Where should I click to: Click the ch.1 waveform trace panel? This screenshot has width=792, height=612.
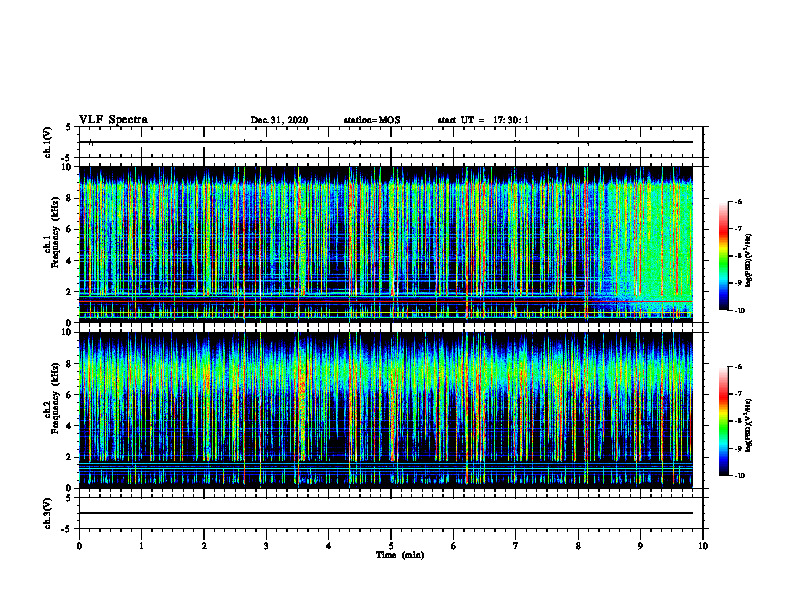pyautogui.click(x=391, y=142)
